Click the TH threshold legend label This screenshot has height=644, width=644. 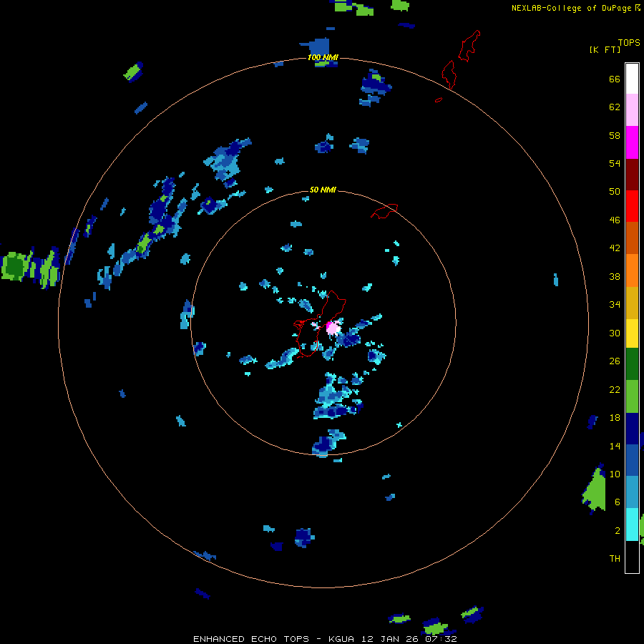(615, 559)
